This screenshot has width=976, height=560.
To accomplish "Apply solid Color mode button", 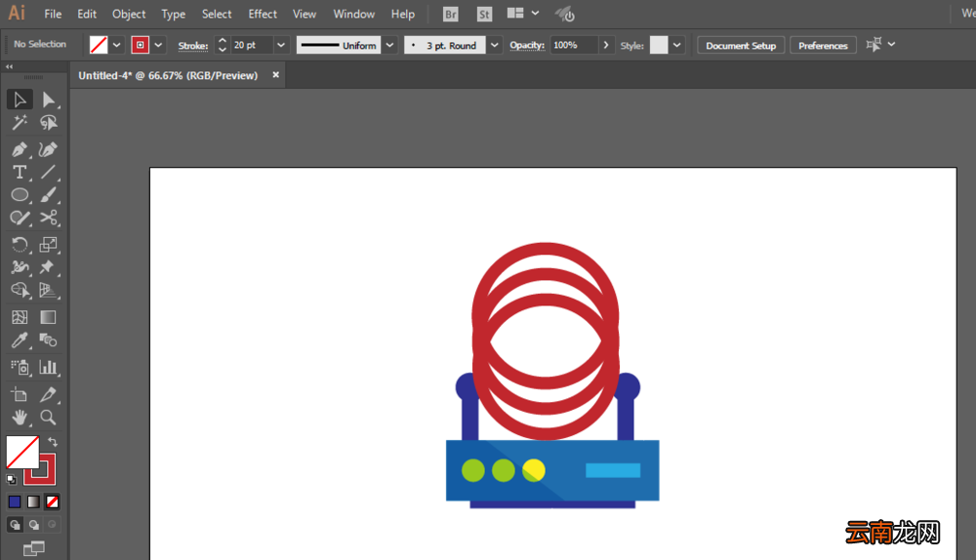I will (x=15, y=501).
